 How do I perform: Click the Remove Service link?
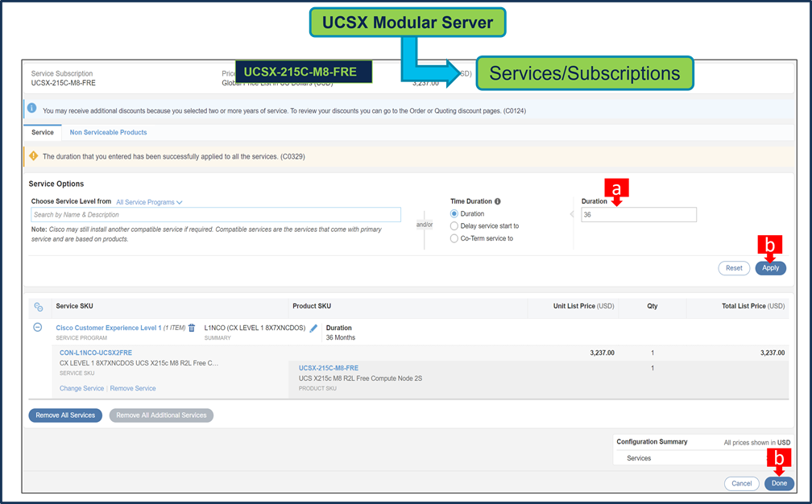pos(133,389)
